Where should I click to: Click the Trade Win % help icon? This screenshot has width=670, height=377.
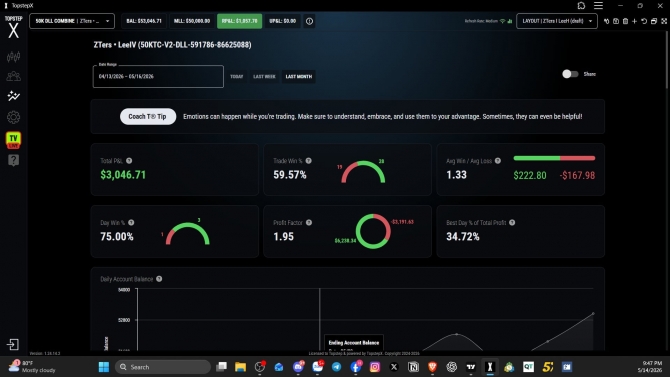pyautogui.click(x=309, y=161)
